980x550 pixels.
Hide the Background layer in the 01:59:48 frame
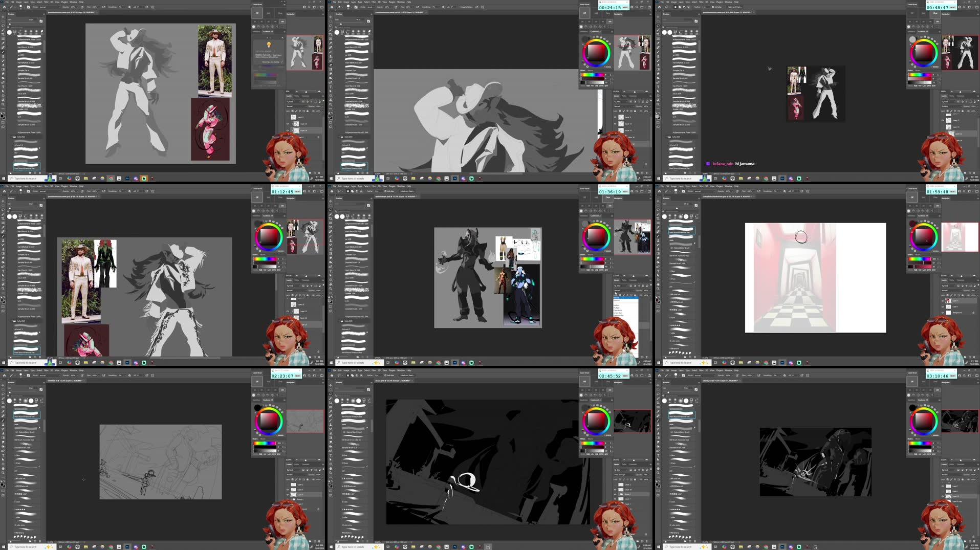coord(944,313)
